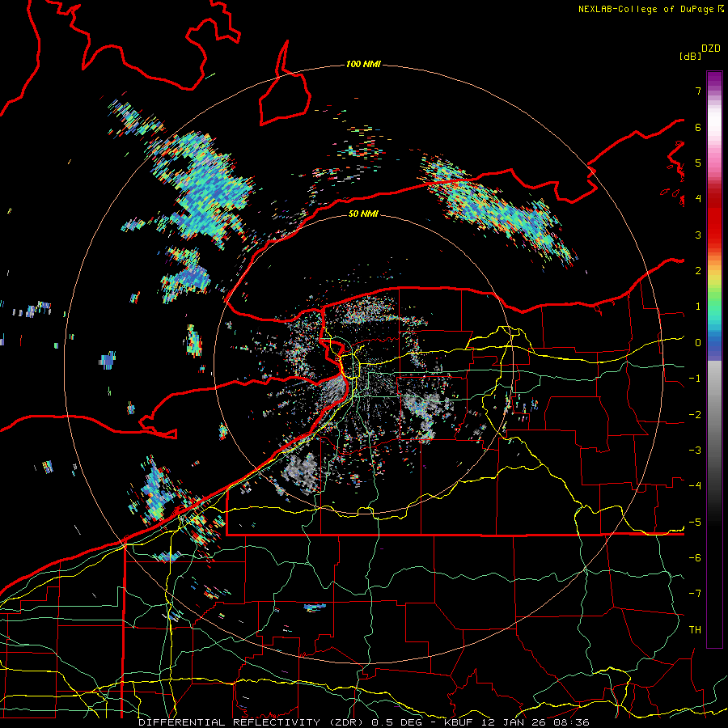This screenshot has height=728, width=728.
Task: Click the 1 value on the color scale
Action: [x=698, y=307]
